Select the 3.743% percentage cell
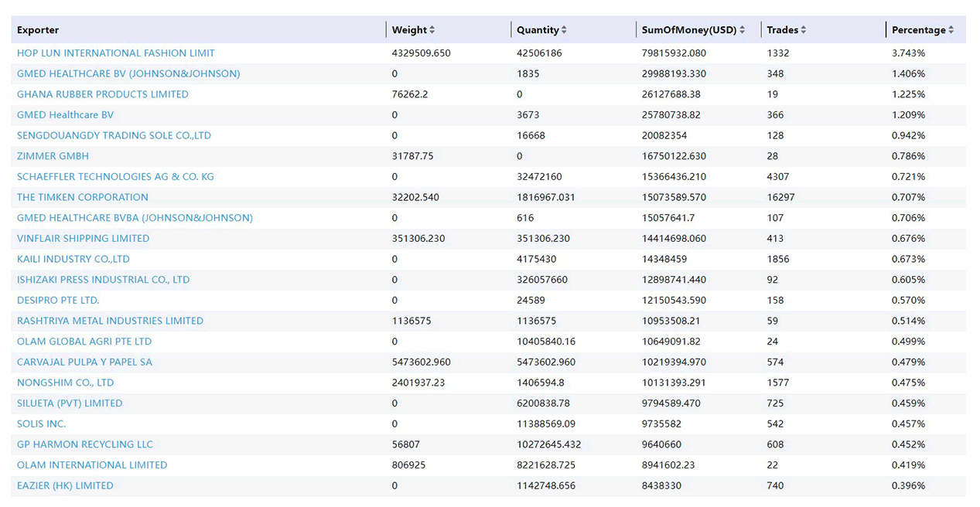The width and height of the screenshot is (980, 507). (909, 53)
